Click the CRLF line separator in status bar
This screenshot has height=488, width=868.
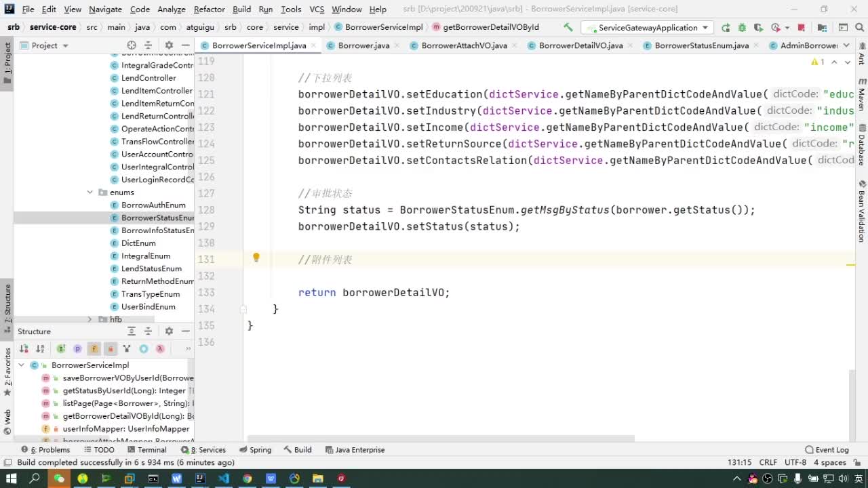768,463
